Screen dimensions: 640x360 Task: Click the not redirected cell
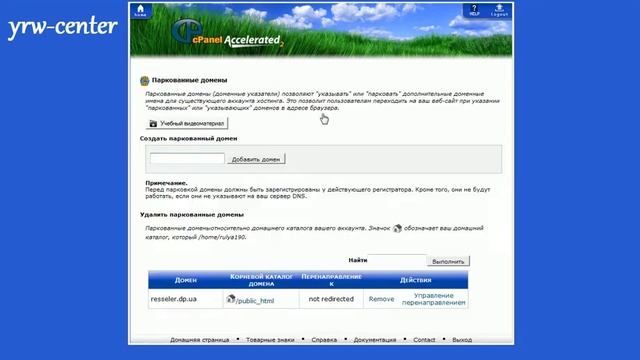tap(331, 299)
